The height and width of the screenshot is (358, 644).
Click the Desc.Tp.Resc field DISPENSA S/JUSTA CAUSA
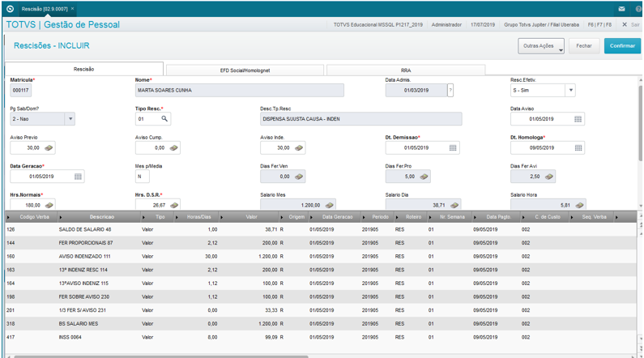[x=361, y=119]
